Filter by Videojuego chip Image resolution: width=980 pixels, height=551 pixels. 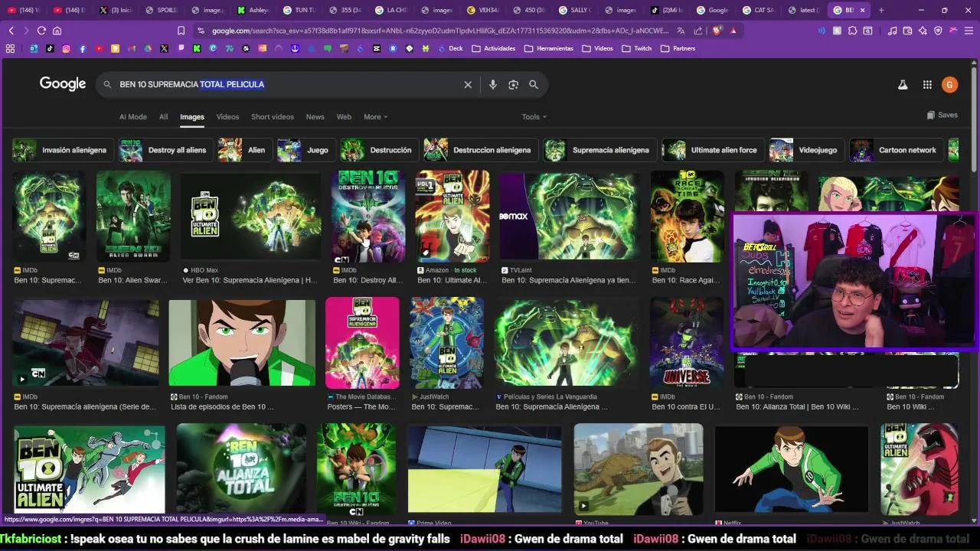coord(806,150)
